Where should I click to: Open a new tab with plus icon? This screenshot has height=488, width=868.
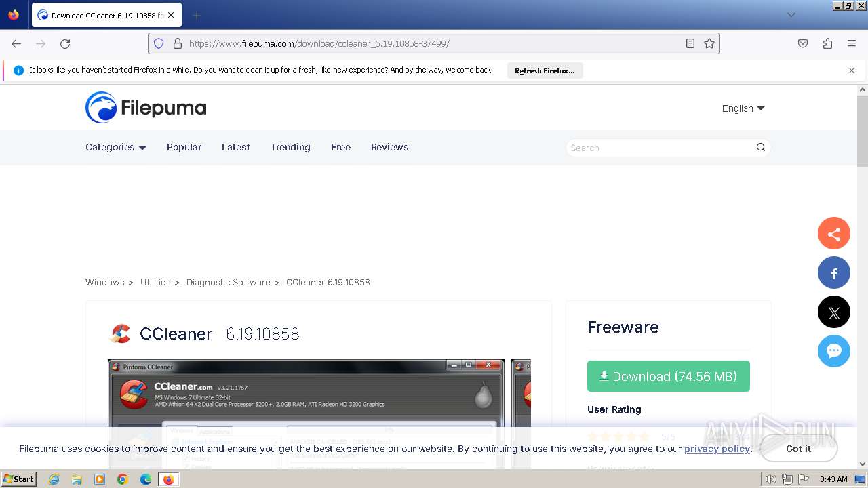tap(196, 15)
